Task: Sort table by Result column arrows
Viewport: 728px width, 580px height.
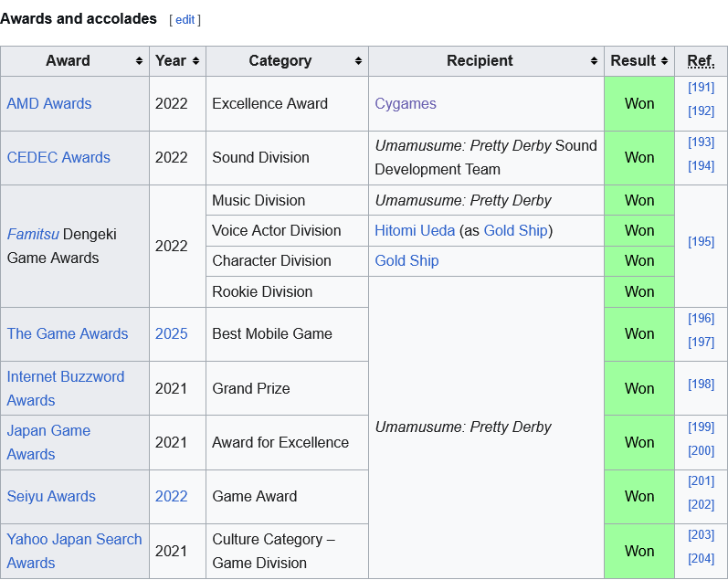Action: coord(664,61)
